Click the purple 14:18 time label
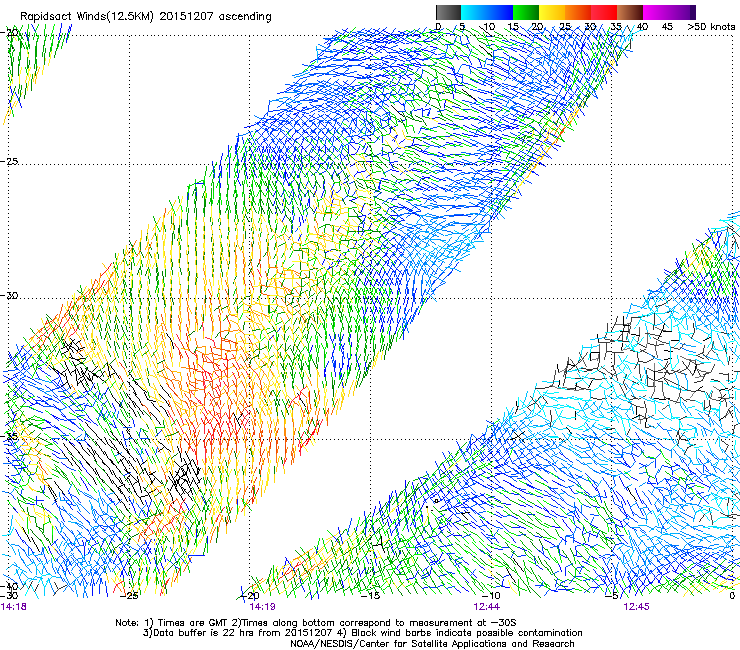 14,607
